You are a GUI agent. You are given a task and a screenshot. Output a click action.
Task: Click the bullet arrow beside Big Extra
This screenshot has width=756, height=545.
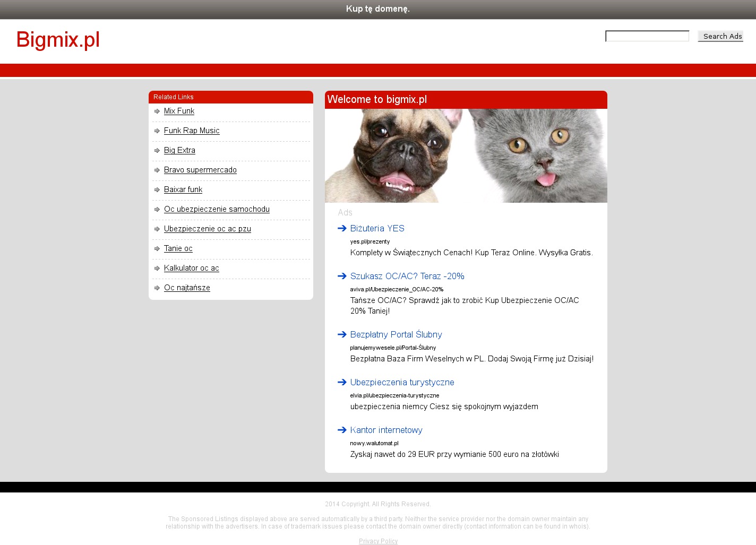pyautogui.click(x=157, y=151)
